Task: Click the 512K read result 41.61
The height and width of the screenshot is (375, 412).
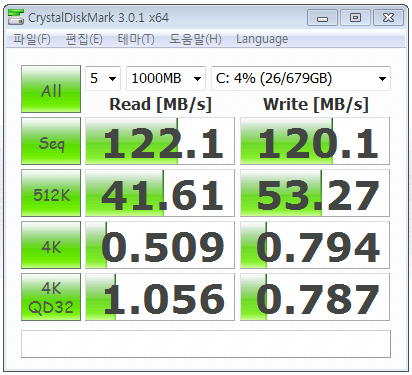Action: (160, 193)
